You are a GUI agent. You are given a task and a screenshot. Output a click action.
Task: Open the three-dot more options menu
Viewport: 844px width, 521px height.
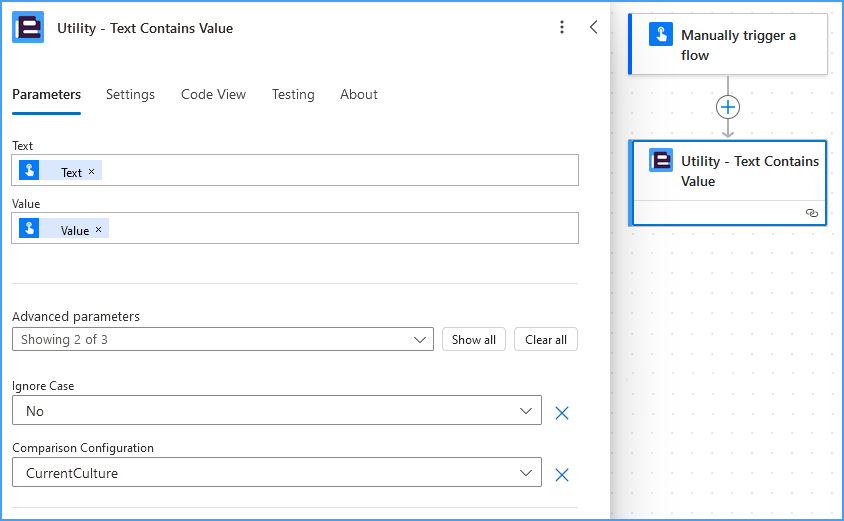[x=562, y=27]
